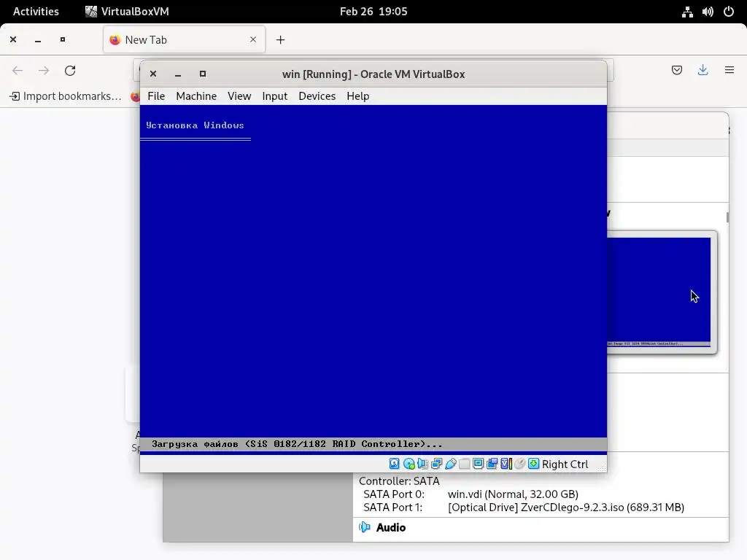This screenshot has width=747, height=560.
Task: Close the New Tab browser tab
Action: pos(253,39)
